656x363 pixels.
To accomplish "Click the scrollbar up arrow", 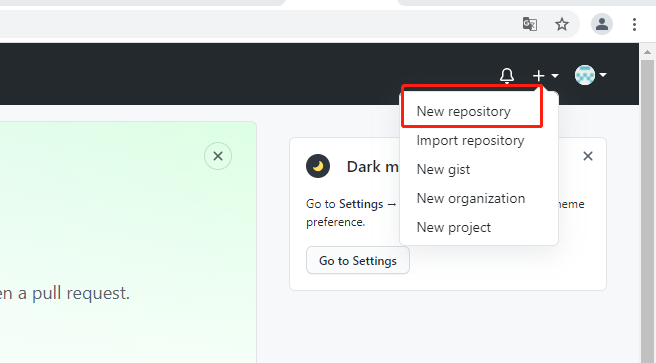I will (x=647, y=52).
